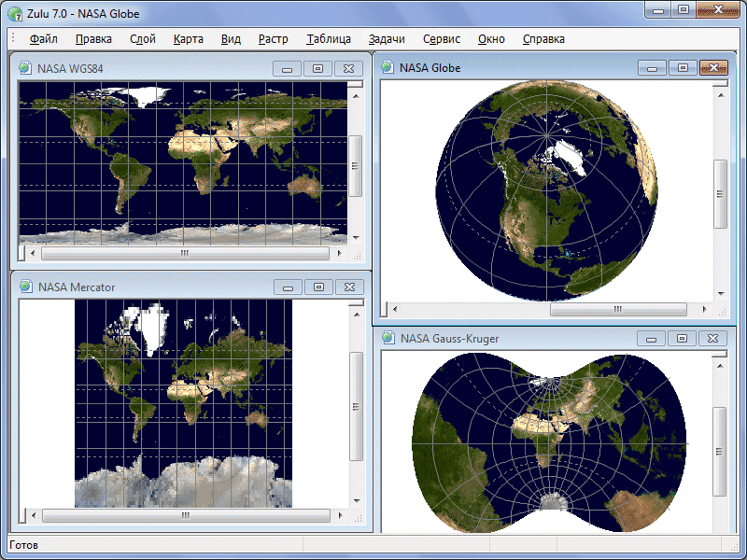The height and width of the screenshot is (560, 747).
Task: Click the globe icon of NASA WGS84 window
Action: 25,68
